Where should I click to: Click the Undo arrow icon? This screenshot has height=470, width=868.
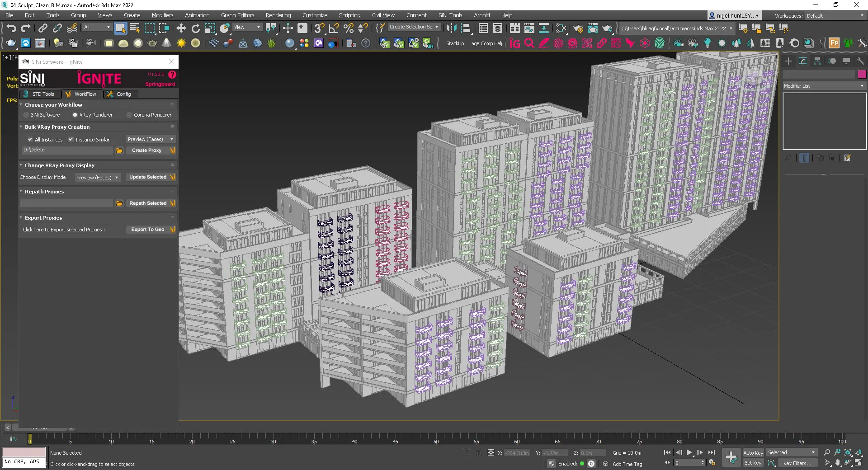pyautogui.click(x=11, y=28)
